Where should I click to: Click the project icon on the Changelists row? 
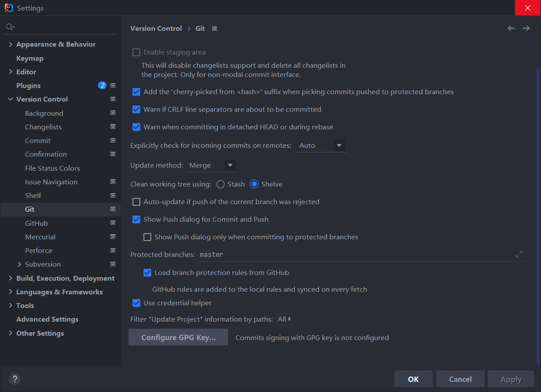[113, 127]
